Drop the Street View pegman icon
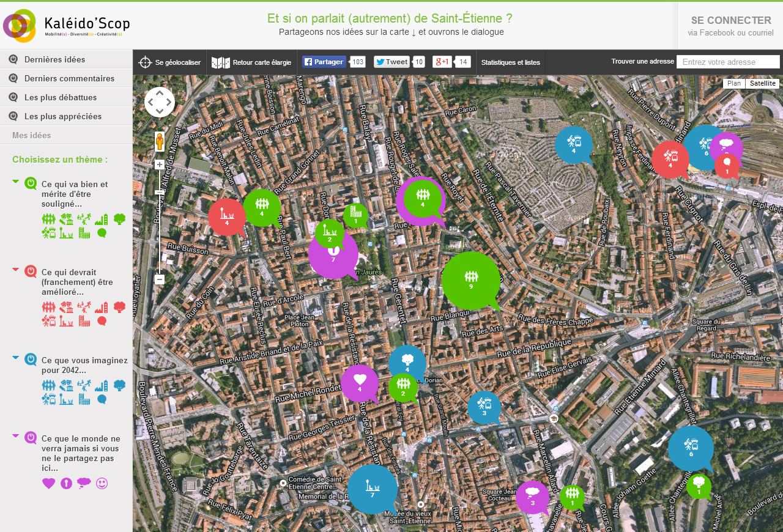Screen dimensions: 783x532 [x=160, y=141]
